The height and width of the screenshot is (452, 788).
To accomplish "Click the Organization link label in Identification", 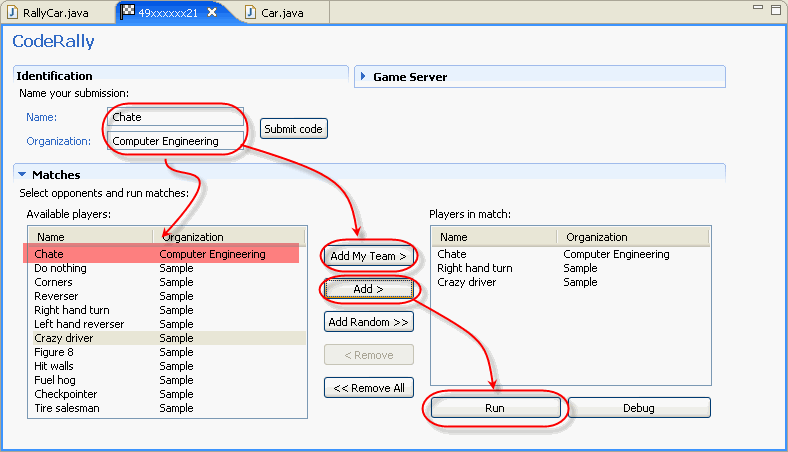I will pyautogui.click(x=58, y=141).
